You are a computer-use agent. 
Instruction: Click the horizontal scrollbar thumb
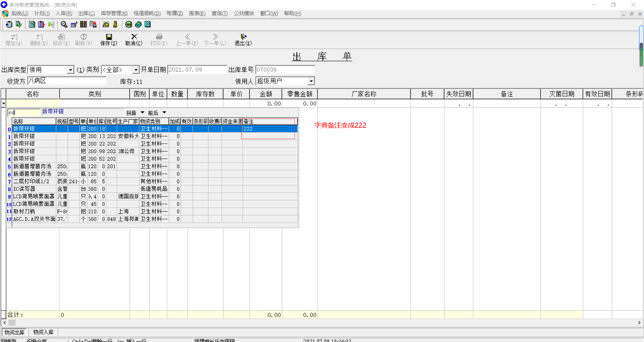click(12, 323)
